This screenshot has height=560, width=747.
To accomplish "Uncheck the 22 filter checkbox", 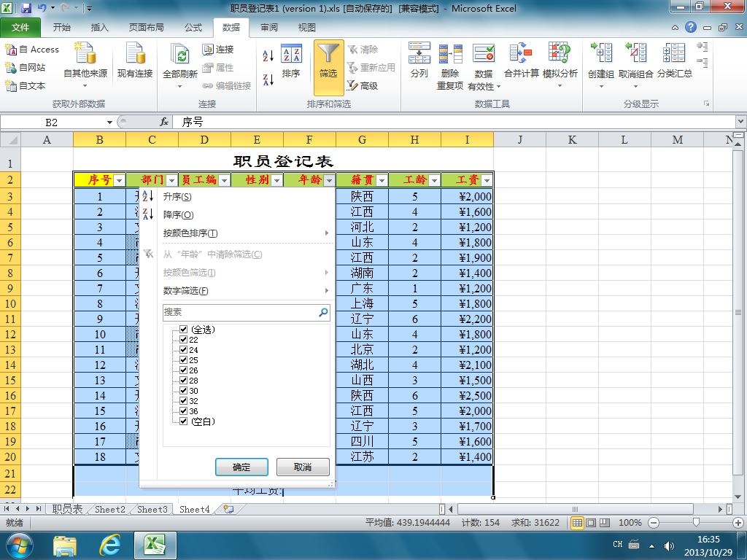I will pos(183,340).
